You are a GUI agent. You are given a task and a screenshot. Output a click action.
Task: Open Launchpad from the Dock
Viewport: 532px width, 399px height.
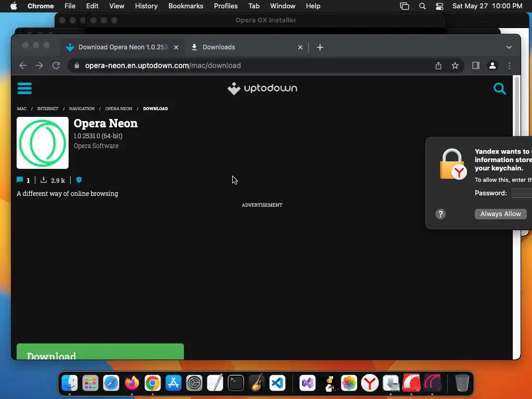[x=90, y=383]
